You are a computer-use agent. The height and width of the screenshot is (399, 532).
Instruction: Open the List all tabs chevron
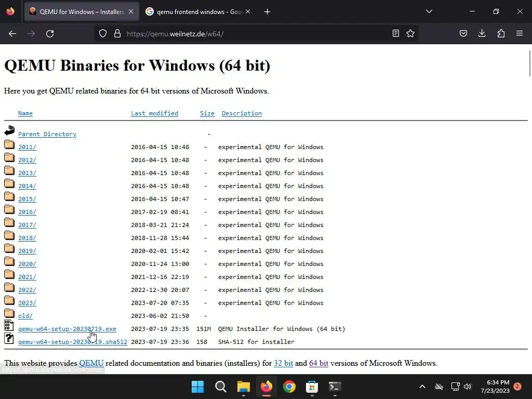[x=429, y=11]
